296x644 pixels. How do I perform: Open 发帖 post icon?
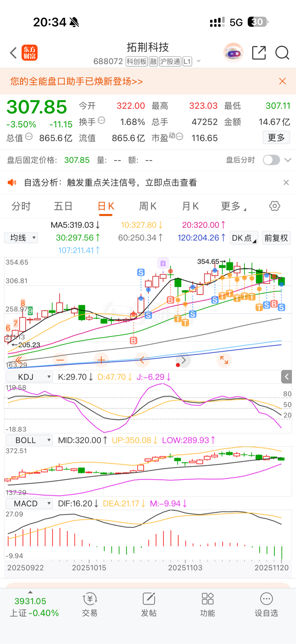coord(149,604)
